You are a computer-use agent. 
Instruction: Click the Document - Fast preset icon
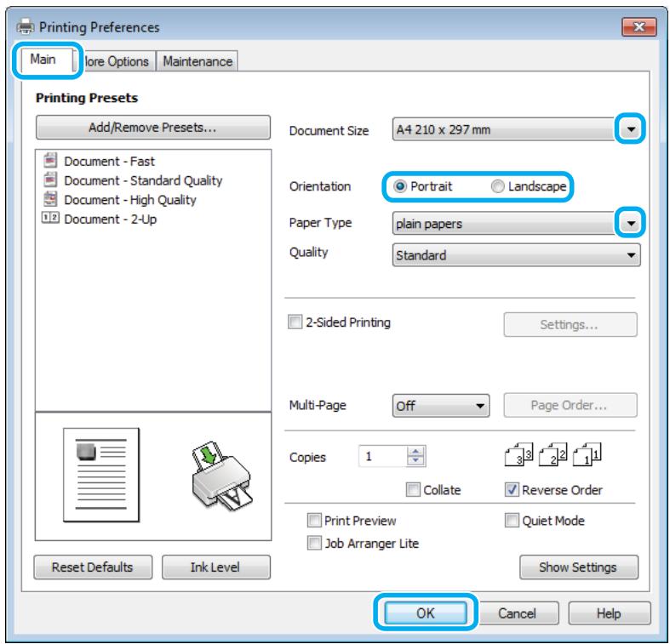point(50,160)
